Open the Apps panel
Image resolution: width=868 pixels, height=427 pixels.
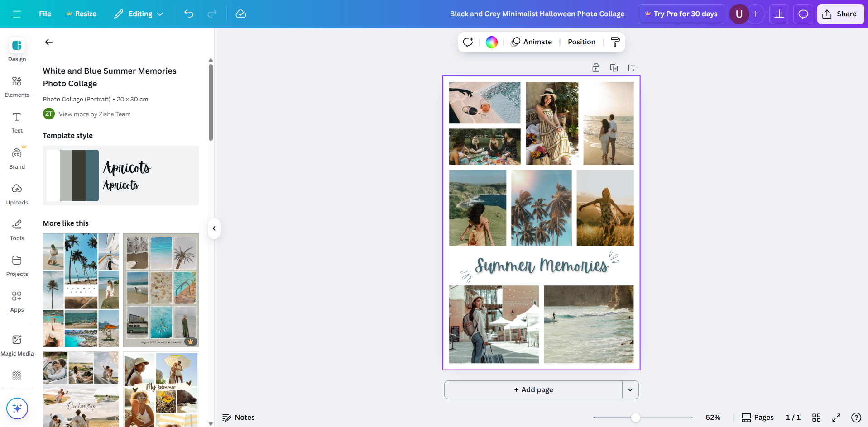(17, 301)
